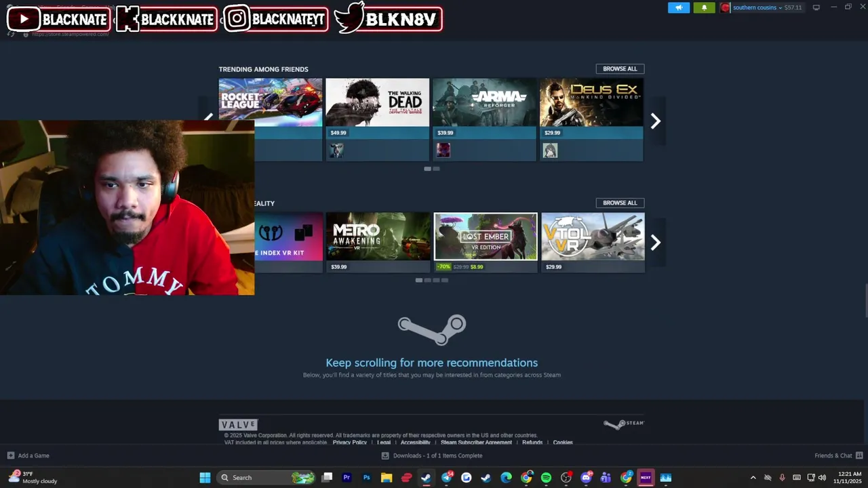Open the Accessibility footer link
Screen dimensions: 868x488
[x=416, y=443]
